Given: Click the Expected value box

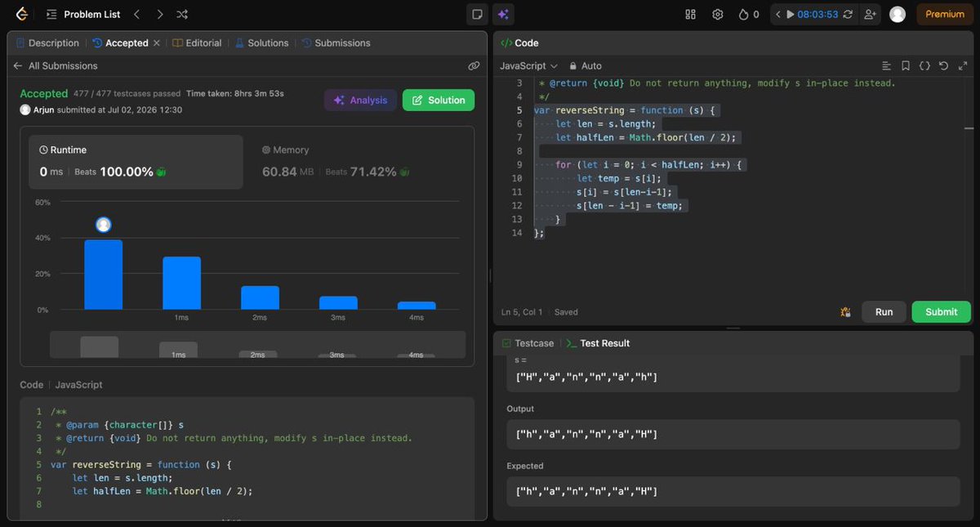Looking at the screenshot, I should click(733, 492).
